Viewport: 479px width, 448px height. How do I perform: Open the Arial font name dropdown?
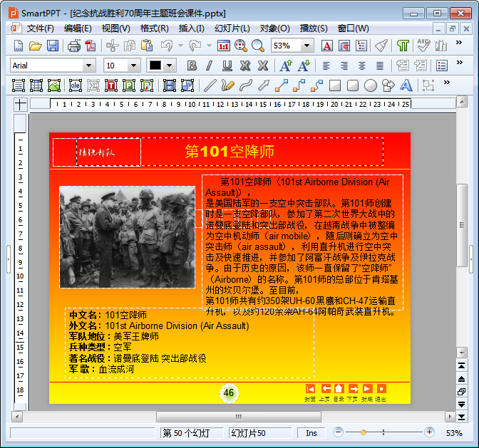click(x=89, y=66)
